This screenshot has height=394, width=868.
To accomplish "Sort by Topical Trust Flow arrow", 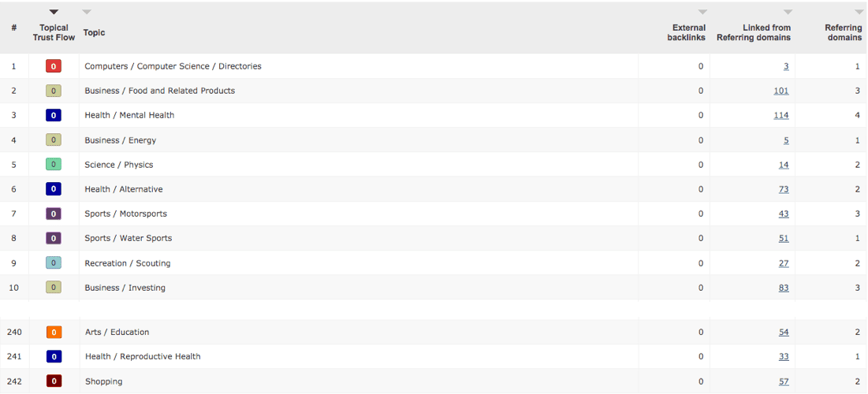I will (x=54, y=12).
